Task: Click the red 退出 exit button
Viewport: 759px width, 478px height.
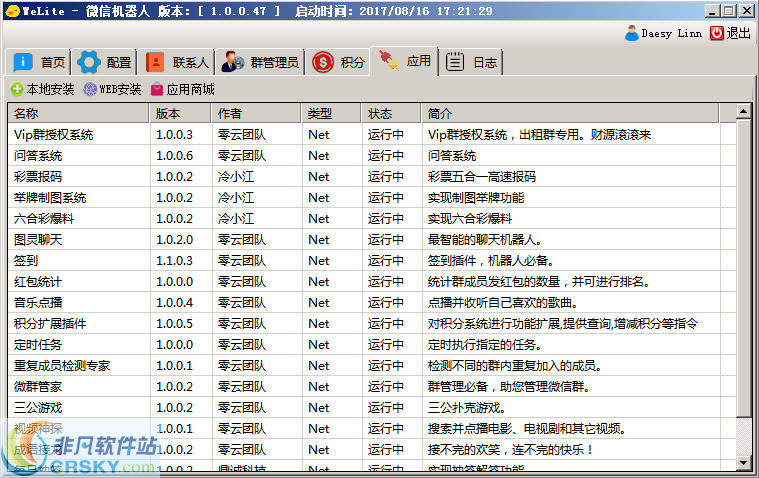Action: coord(730,33)
